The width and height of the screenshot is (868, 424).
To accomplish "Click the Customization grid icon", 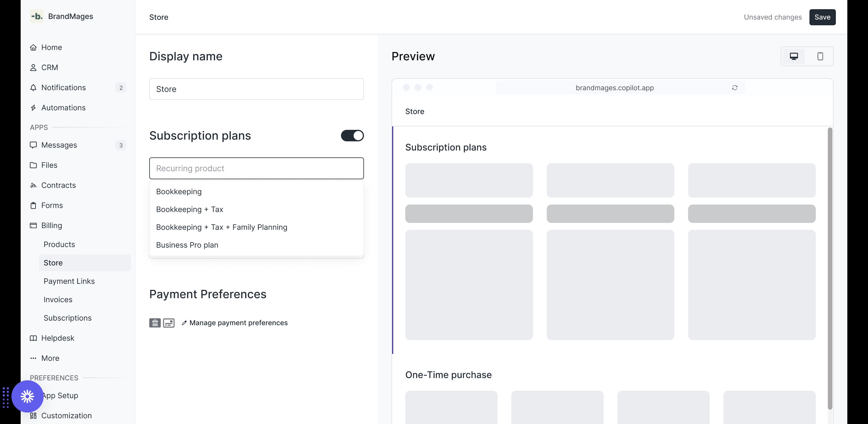I will point(33,416).
